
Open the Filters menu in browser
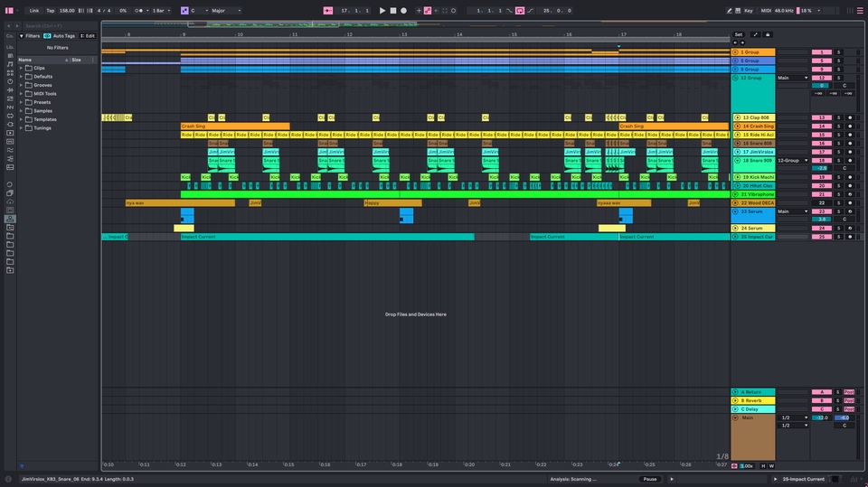pyautogui.click(x=32, y=35)
